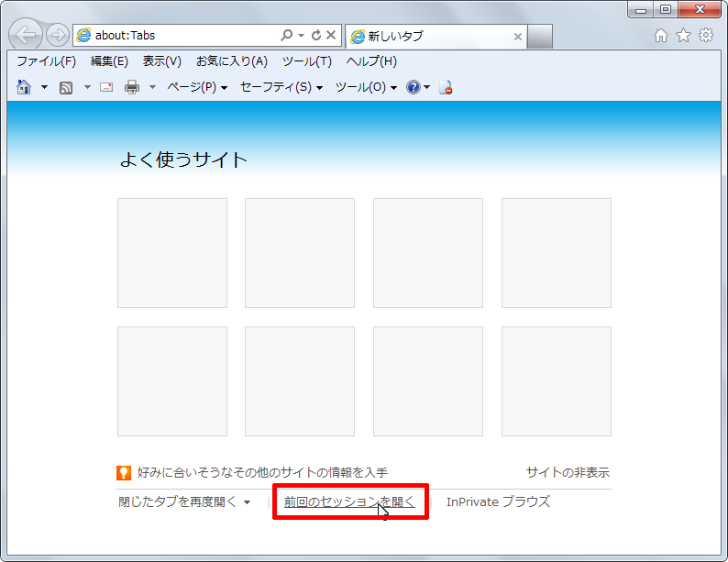Screen dimensions: 728x562
Task: Expand the Print dropdown arrow
Action: (x=152, y=87)
